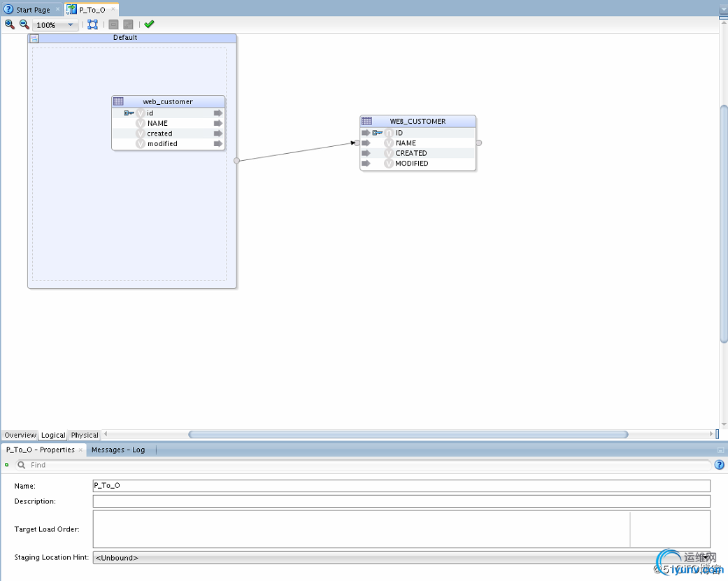Image resolution: width=728 pixels, height=581 pixels.
Task: Click the Find search field
Action: tap(364, 465)
